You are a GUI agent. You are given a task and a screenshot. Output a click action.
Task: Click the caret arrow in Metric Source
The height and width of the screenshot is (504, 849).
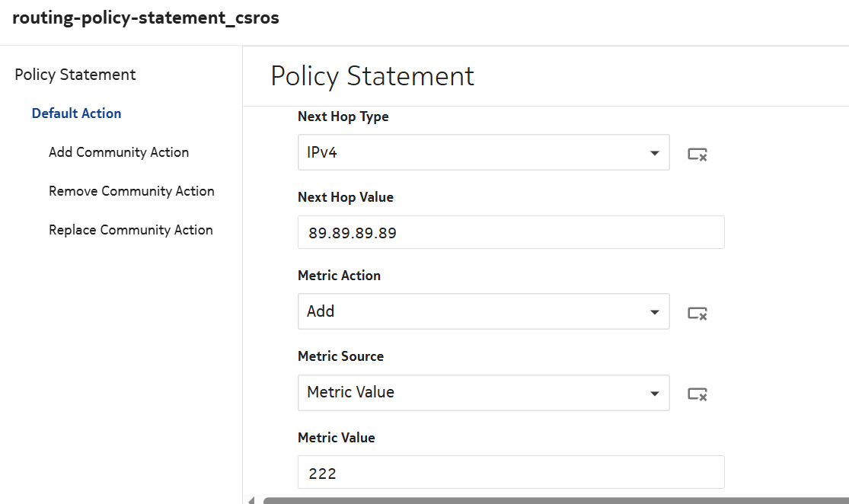pos(654,394)
